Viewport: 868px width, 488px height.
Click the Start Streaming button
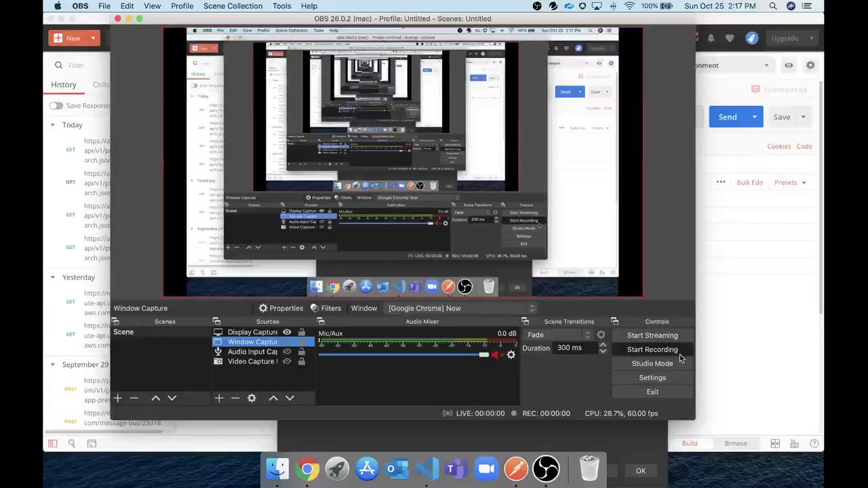(x=652, y=335)
